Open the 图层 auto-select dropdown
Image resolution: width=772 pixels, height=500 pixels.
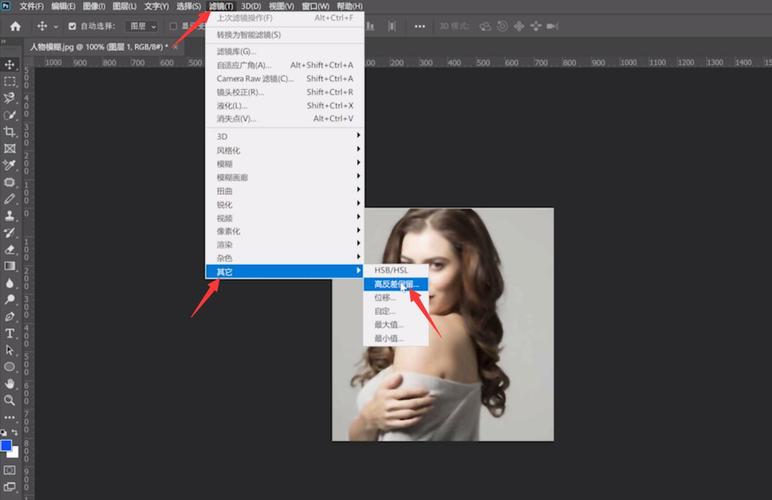point(139,26)
